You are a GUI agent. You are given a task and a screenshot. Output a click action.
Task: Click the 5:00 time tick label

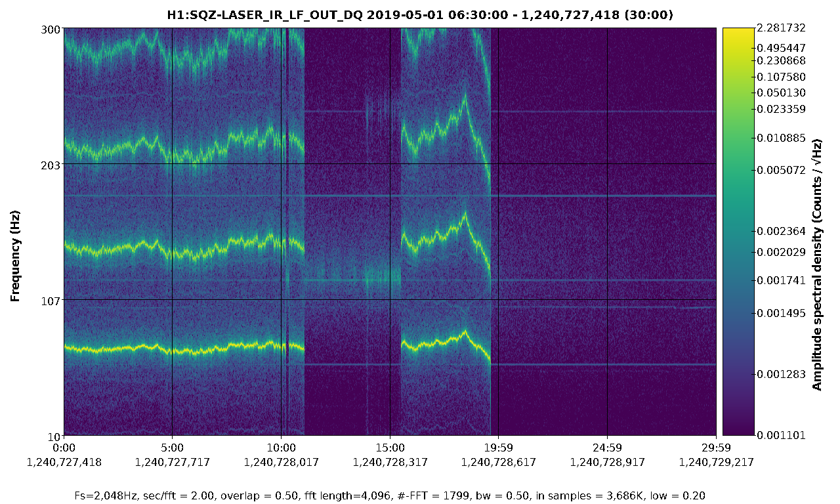[x=172, y=449]
